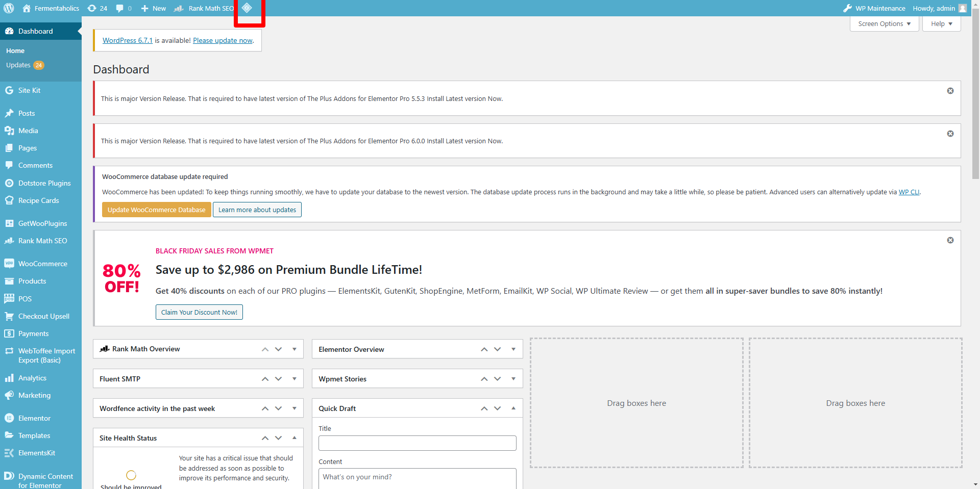Open Checkout Upsell menu
This screenshot has width=980, height=489.
tap(41, 316)
